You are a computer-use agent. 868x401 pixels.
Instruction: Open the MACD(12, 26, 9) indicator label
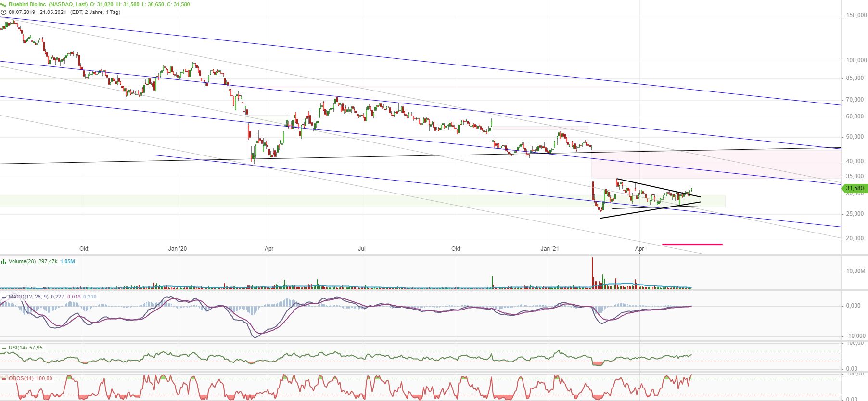pyautogui.click(x=28, y=297)
